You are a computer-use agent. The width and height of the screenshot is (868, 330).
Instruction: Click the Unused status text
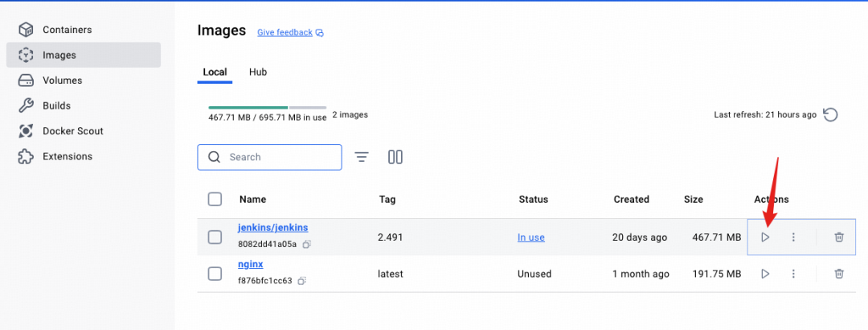tap(534, 274)
